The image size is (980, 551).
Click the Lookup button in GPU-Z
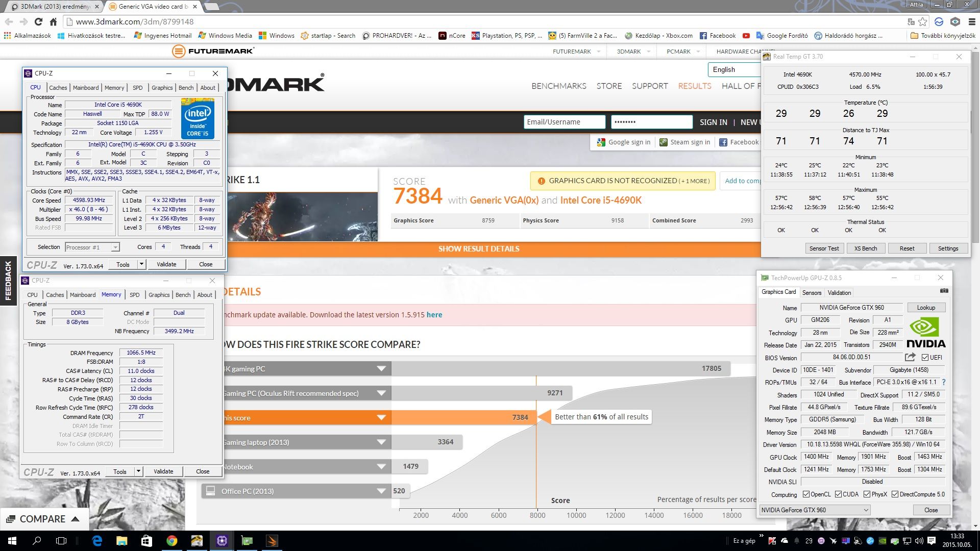click(926, 308)
